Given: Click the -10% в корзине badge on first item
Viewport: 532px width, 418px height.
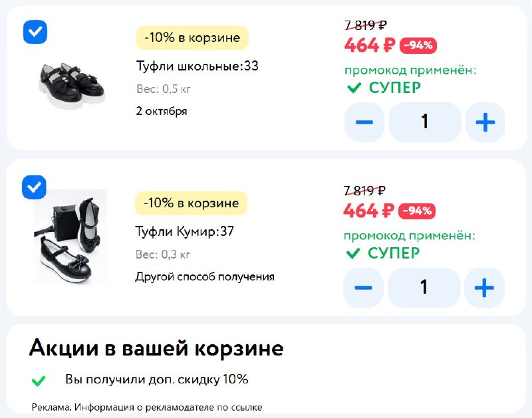Looking at the screenshot, I should coord(192,38).
